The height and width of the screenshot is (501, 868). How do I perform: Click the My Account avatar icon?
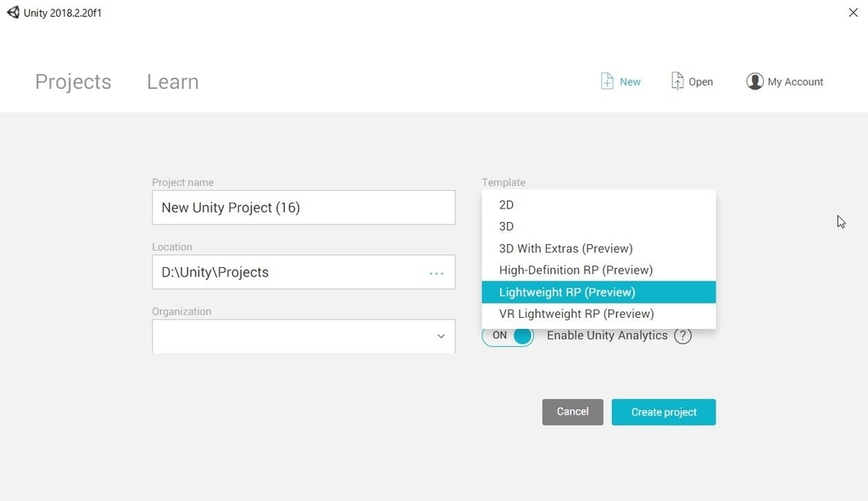(754, 81)
